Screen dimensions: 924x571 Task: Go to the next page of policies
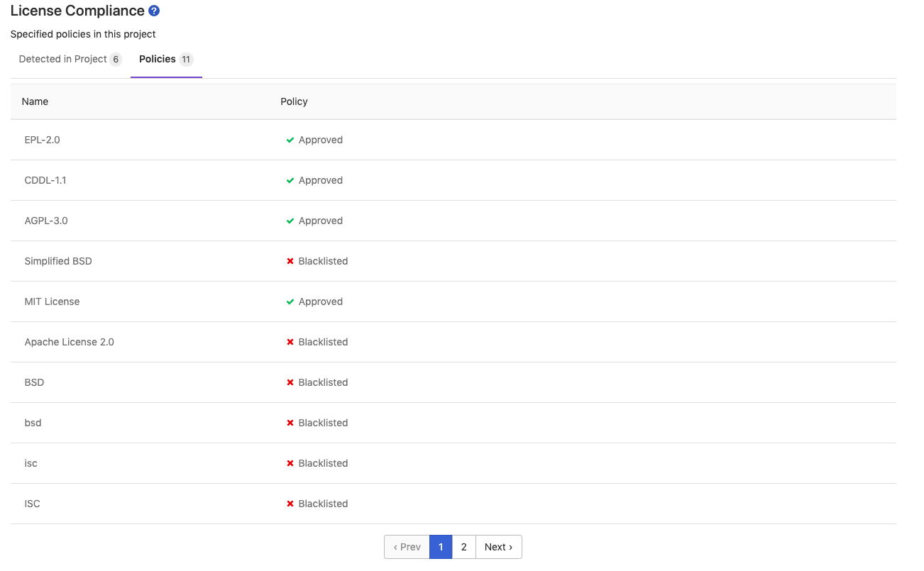point(497,547)
